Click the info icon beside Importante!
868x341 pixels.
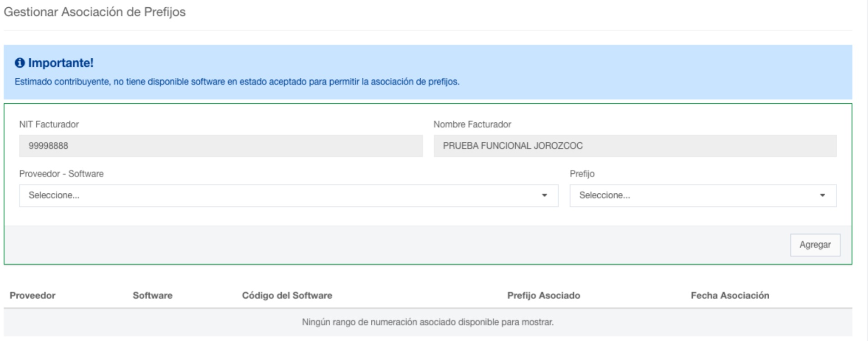20,63
